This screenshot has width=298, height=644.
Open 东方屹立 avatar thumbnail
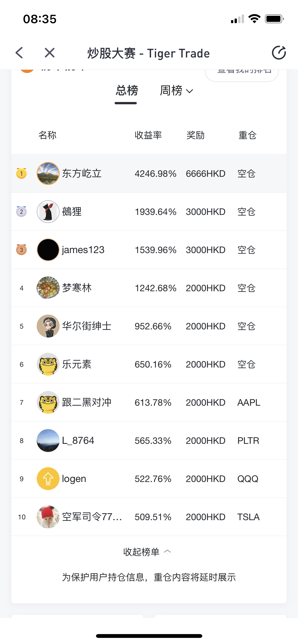(48, 173)
